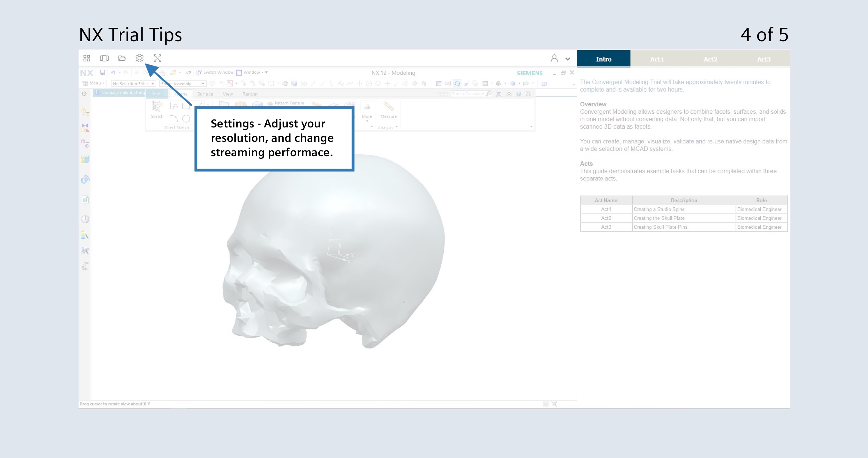
Task: Collapse the ribbon with the up chevron
Action: [x=509, y=94]
